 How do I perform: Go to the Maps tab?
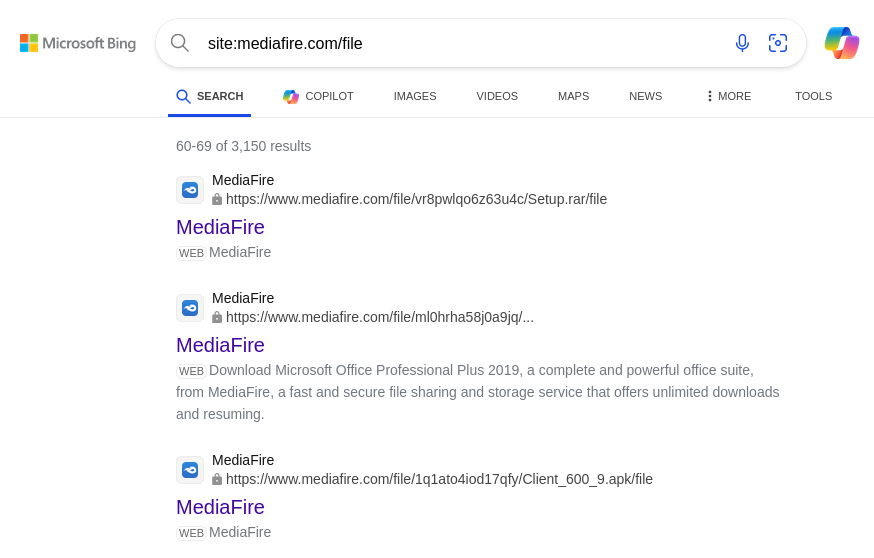tap(573, 96)
